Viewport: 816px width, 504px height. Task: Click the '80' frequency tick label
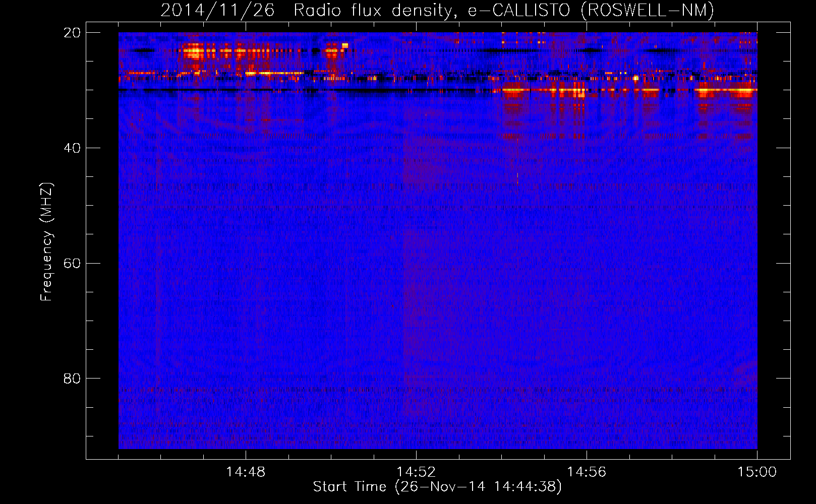(x=72, y=379)
